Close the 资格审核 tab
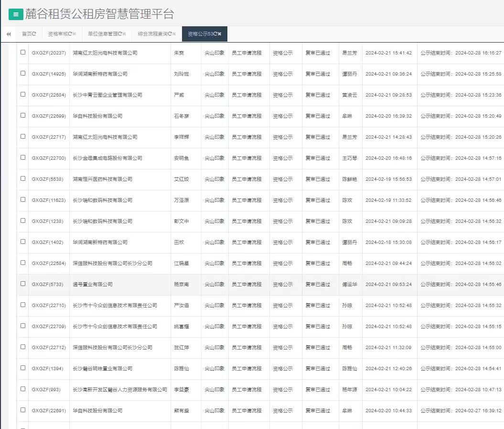The image size is (504, 429). 75,34
